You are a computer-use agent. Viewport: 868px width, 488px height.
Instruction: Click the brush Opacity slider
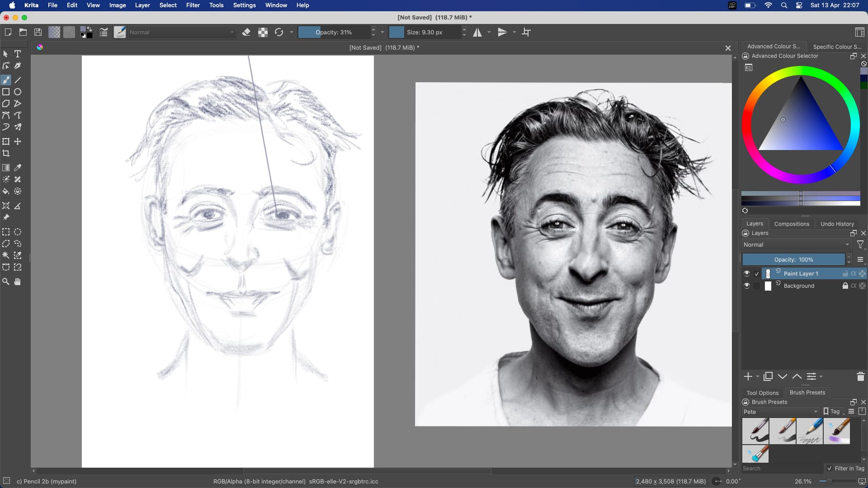point(334,32)
